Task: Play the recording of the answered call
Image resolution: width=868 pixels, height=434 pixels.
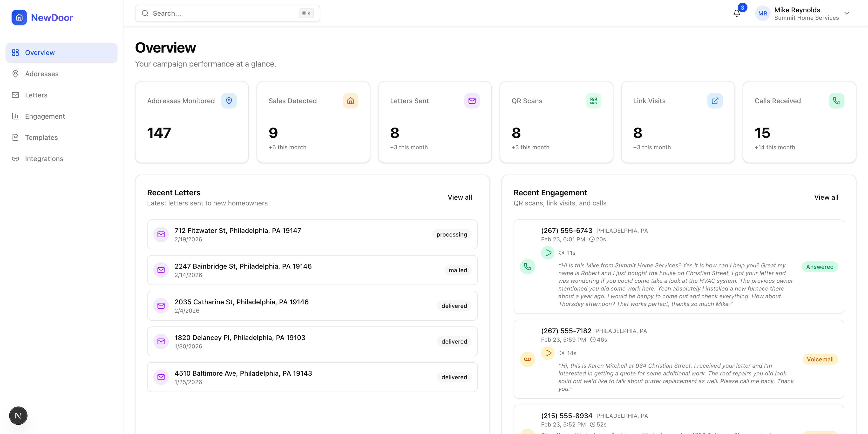Action: (548, 252)
